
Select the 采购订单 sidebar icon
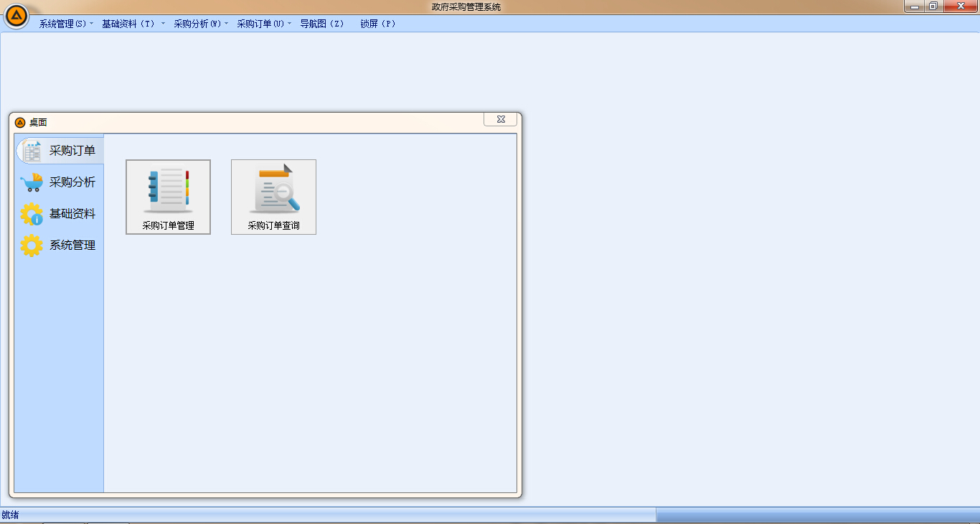32,151
